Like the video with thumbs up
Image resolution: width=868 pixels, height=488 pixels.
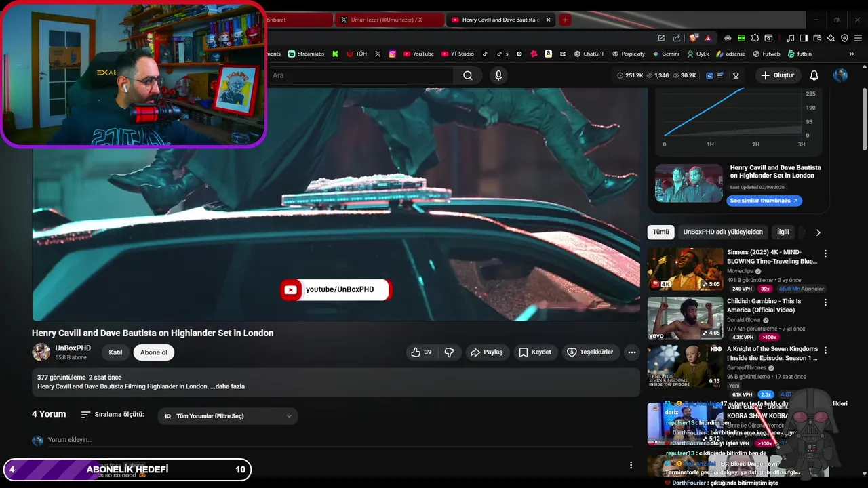[421, 352]
